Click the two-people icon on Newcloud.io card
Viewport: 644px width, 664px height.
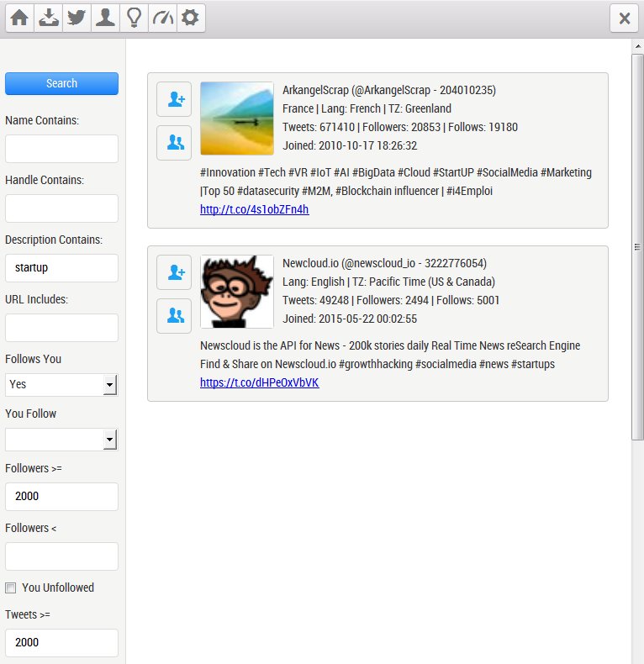[174, 316]
